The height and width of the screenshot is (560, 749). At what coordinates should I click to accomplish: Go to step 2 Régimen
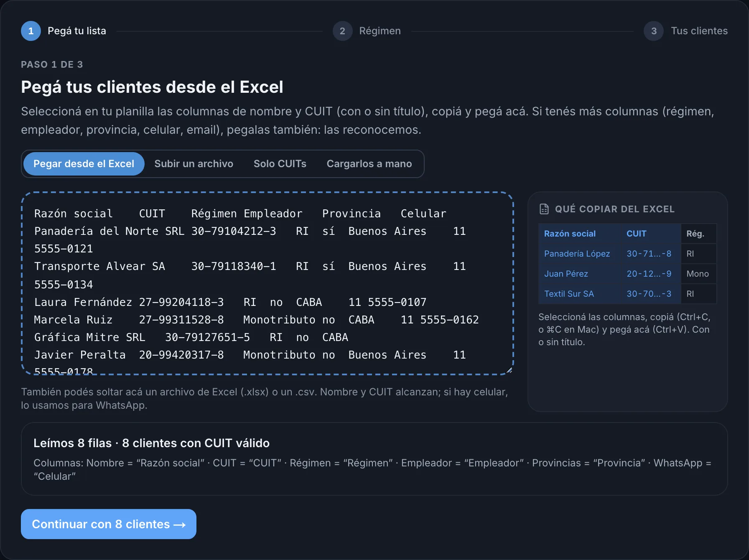coord(367,31)
